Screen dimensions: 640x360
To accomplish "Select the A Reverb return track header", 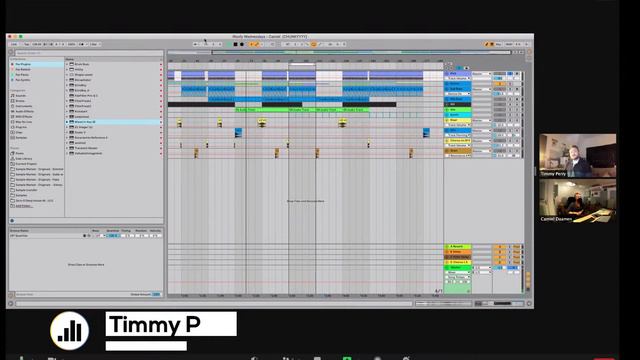I will (458, 247).
